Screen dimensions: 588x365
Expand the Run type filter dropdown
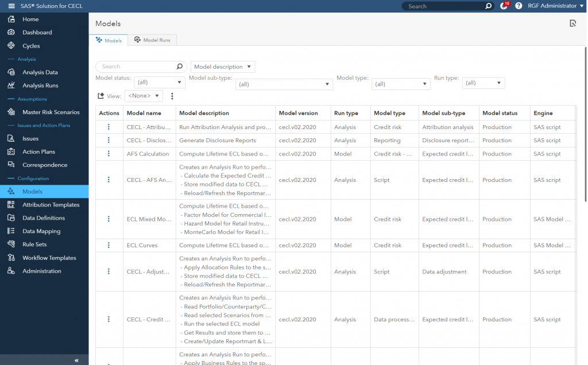pos(483,82)
